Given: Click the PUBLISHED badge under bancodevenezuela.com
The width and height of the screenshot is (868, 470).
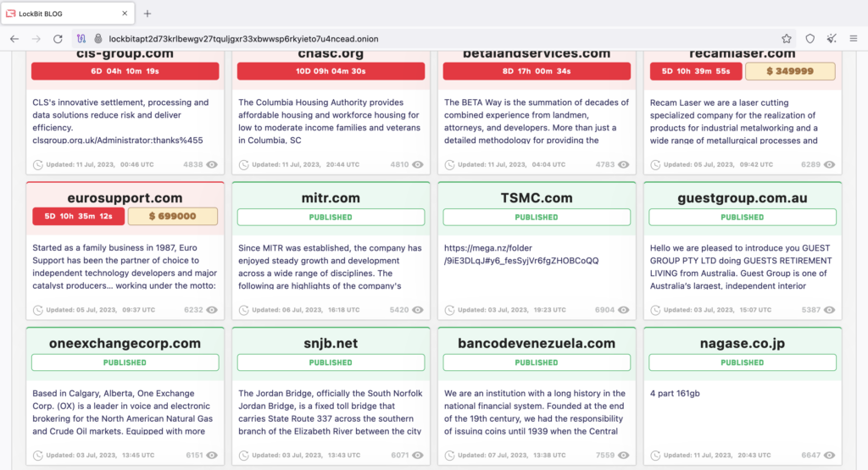Looking at the screenshot, I should [537, 362].
